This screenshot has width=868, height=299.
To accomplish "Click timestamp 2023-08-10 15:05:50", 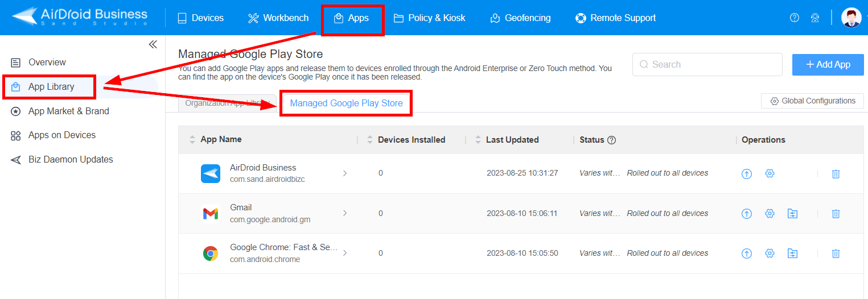I will 523,253.
